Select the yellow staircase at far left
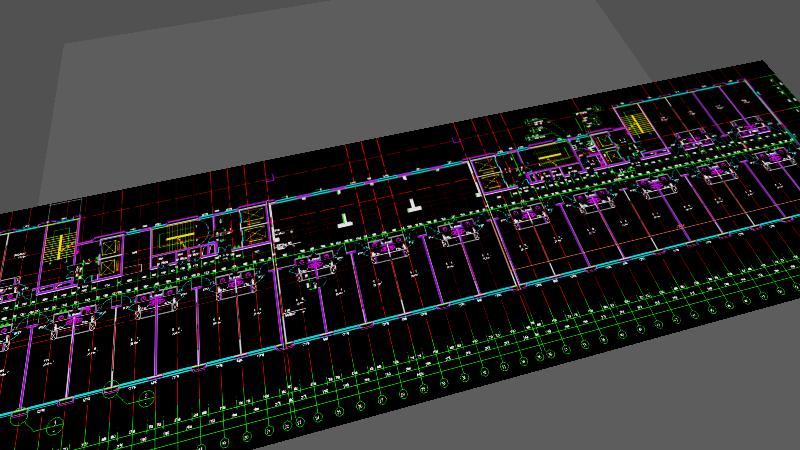This screenshot has height=450, width=800. 60,247
